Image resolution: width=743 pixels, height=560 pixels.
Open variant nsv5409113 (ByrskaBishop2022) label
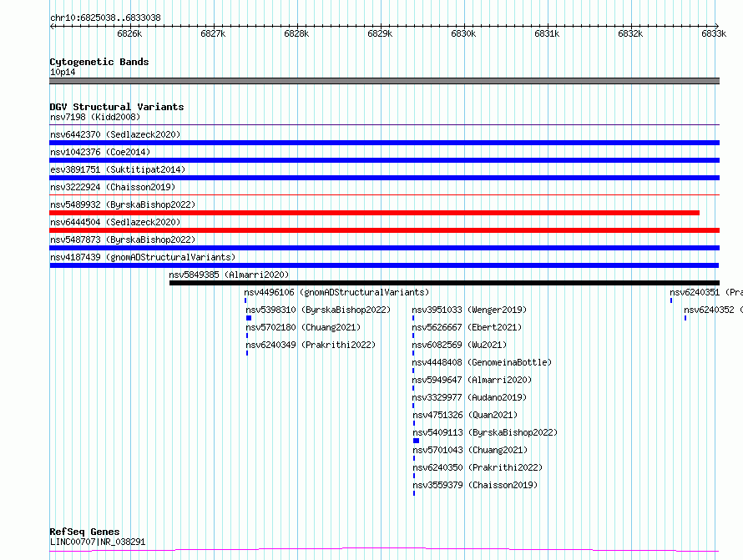[485, 432]
